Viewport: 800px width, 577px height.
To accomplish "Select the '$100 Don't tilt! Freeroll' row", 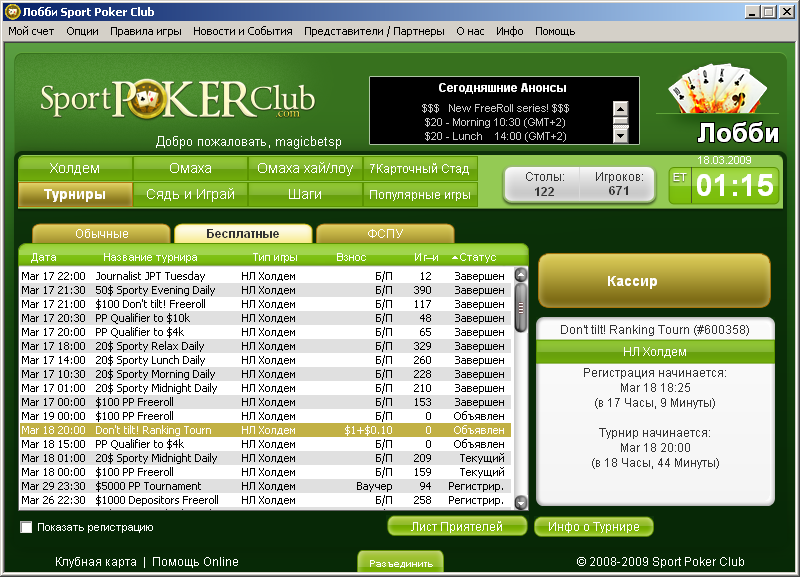I will [265, 304].
